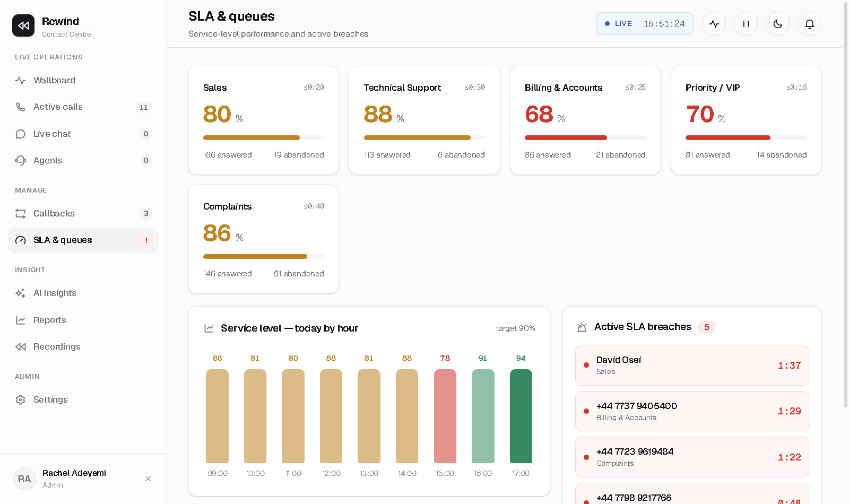Click the page vertical scrollbar

click(846, 205)
